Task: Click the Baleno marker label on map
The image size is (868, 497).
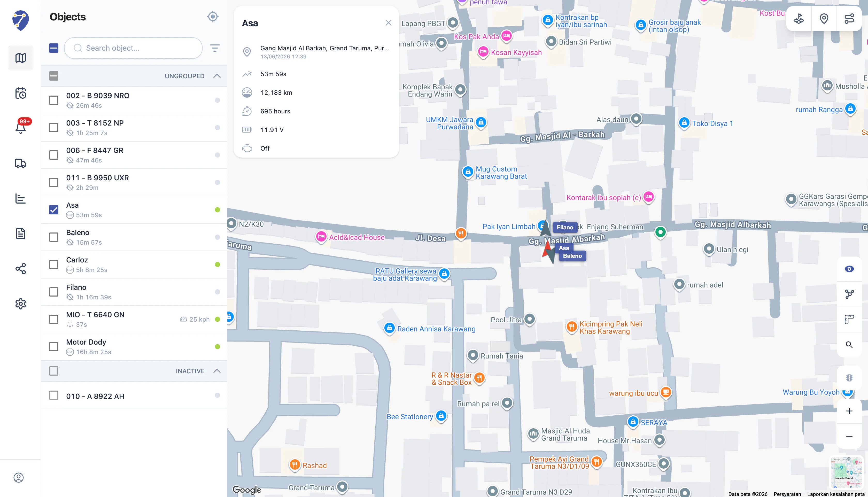Action: pos(572,256)
